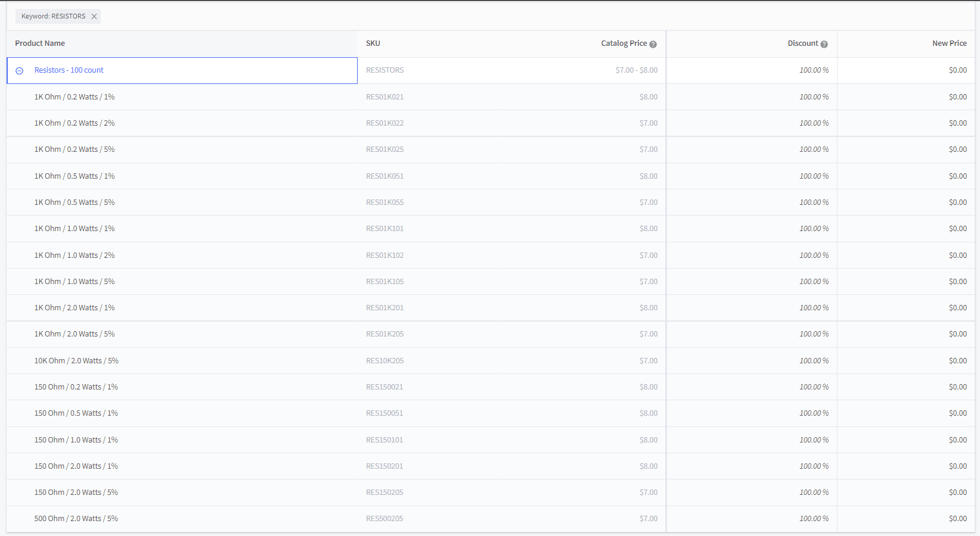The height and width of the screenshot is (536, 980).
Task: Collapse the Resistors - 100 count row
Action: (x=19, y=71)
